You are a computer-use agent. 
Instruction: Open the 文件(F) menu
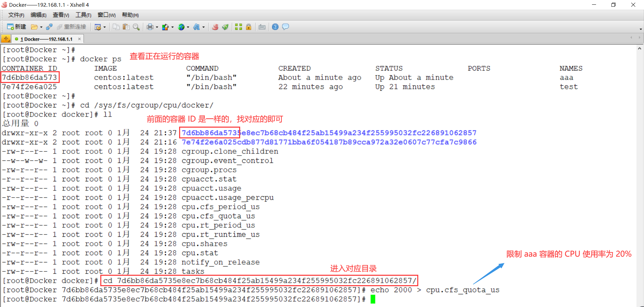[x=16, y=15]
